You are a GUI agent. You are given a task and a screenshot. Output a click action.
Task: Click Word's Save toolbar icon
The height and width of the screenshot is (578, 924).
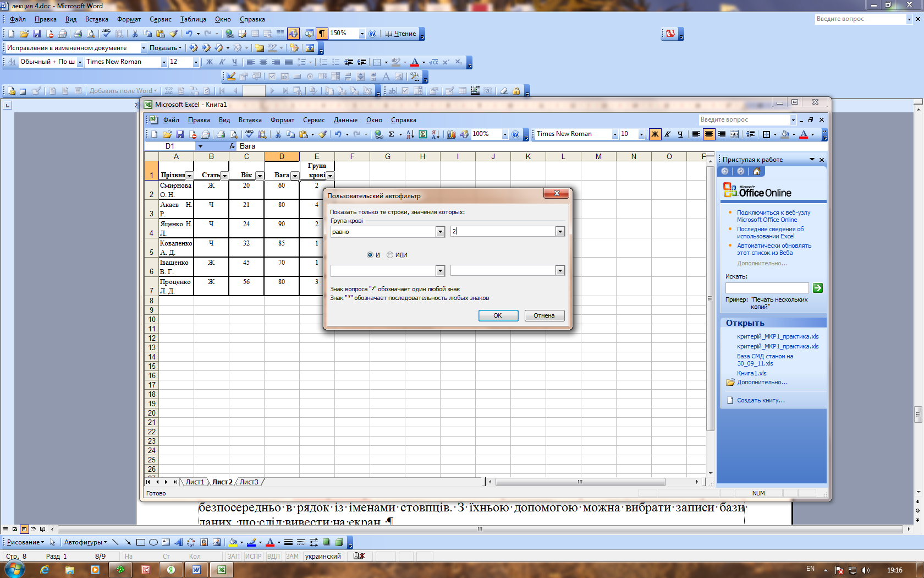37,34
